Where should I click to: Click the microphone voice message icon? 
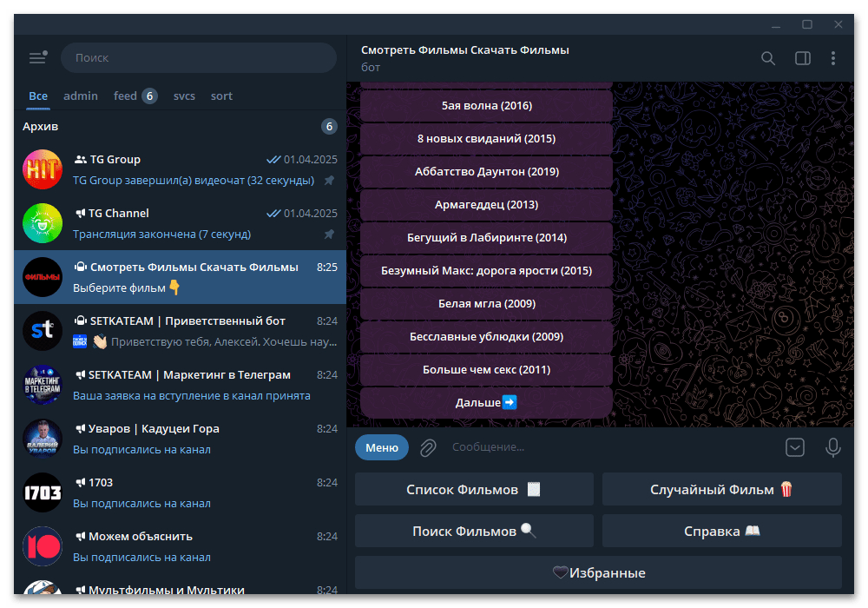tap(833, 447)
